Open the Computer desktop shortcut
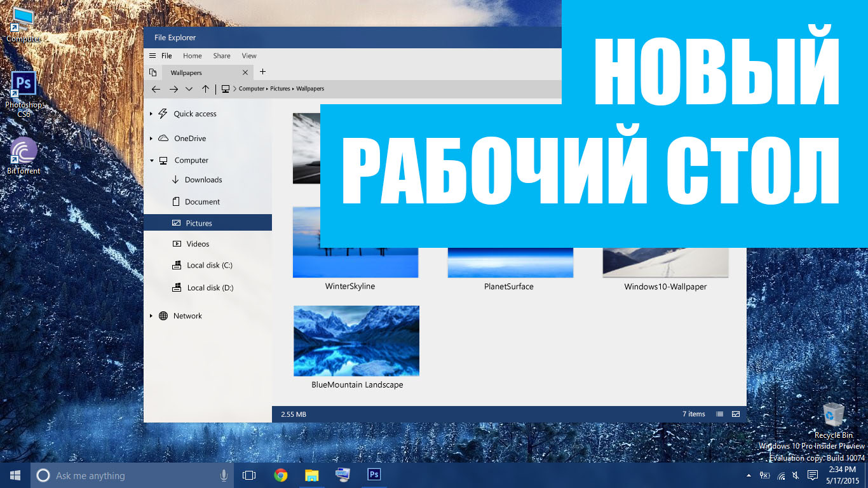 [24, 25]
